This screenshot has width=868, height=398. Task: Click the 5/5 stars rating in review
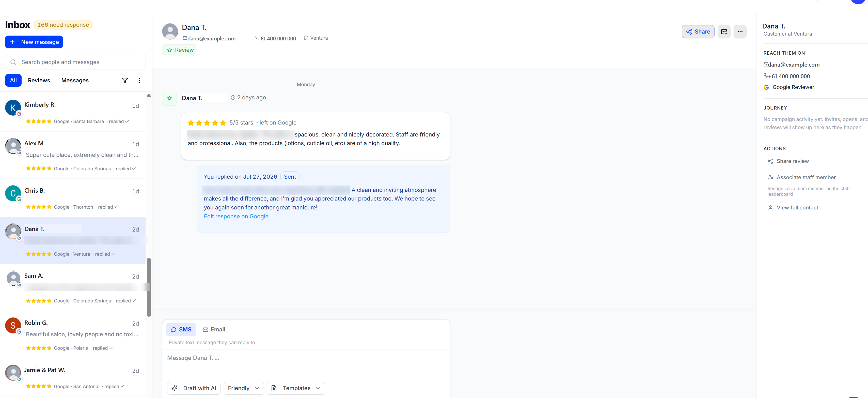(x=241, y=123)
